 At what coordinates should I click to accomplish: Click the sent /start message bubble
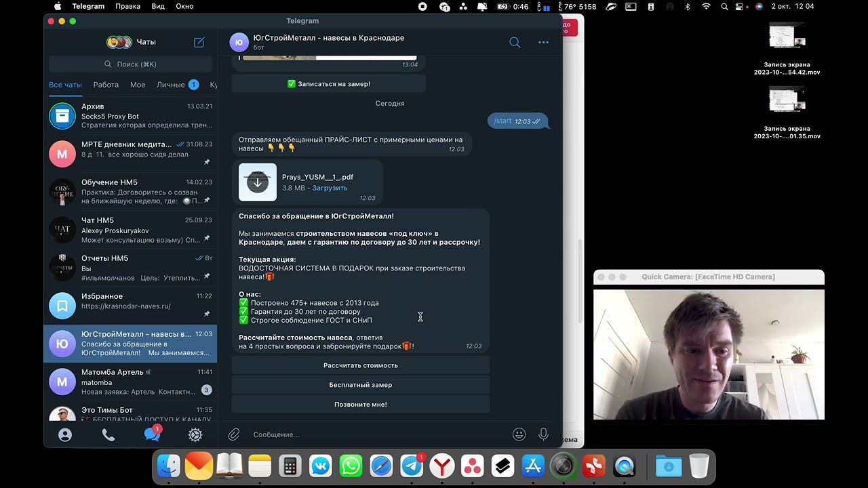[517, 121]
